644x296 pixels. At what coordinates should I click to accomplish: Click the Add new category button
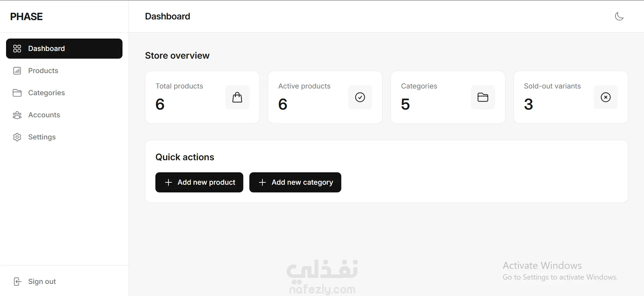295,182
